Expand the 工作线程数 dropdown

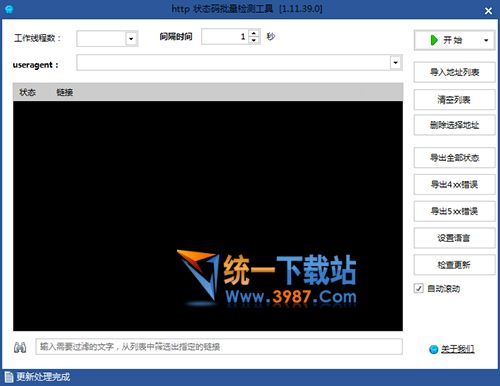131,39
